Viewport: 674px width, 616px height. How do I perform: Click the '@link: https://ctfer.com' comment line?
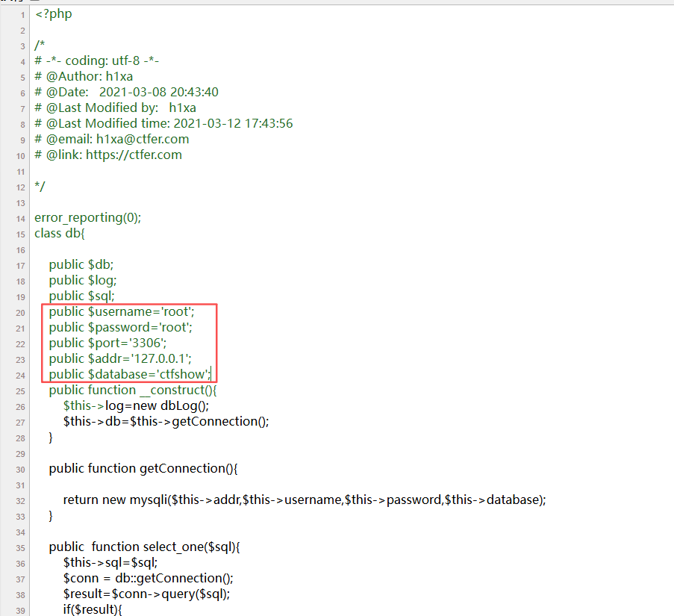tap(114, 155)
